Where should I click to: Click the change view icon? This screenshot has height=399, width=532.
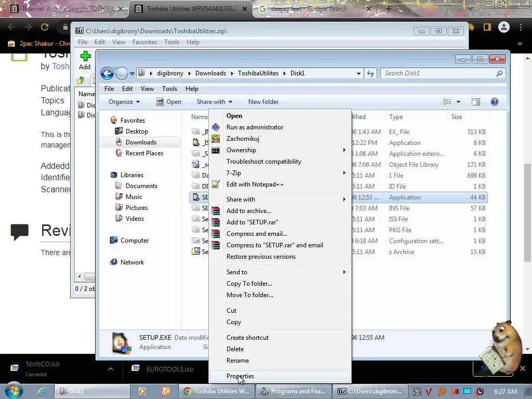447,102
